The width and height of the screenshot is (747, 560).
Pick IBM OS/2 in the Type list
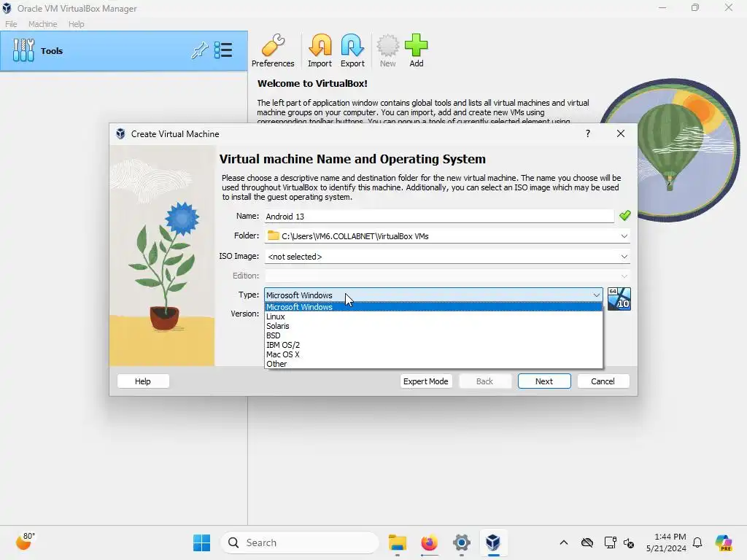click(433, 345)
